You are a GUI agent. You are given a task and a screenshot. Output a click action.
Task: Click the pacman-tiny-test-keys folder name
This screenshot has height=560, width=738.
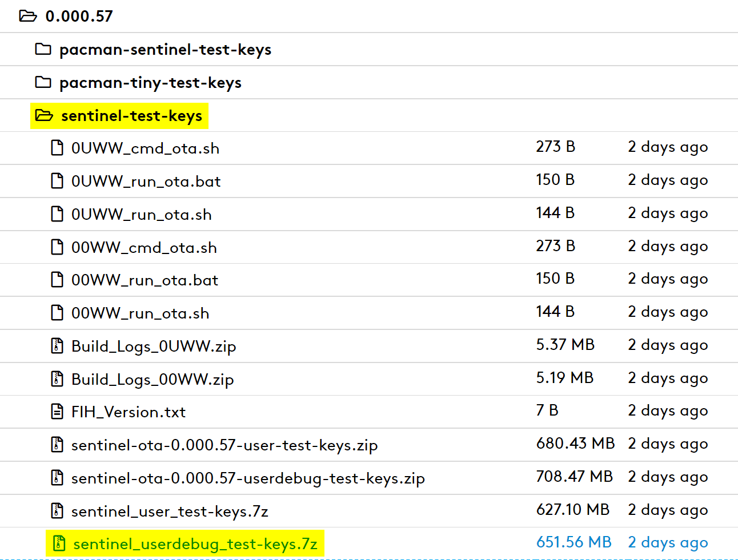click(x=150, y=83)
